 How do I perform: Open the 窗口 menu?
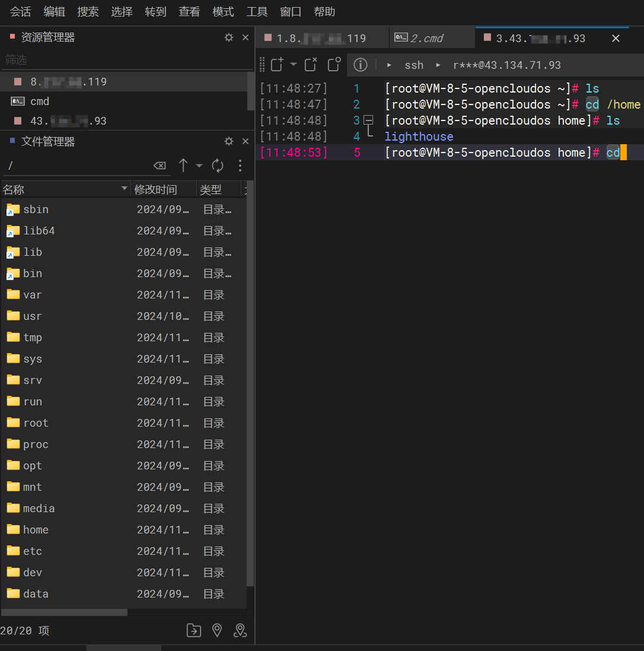(291, 12)
